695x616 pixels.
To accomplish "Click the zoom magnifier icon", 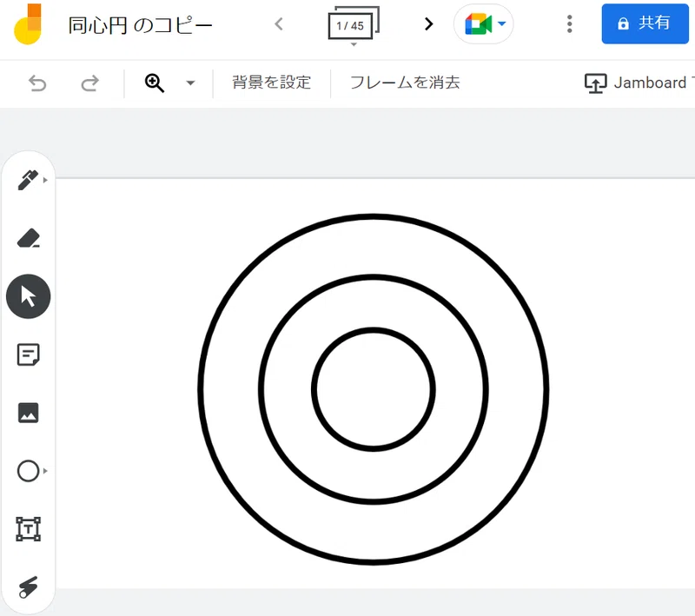I will pyautogui.click(x=155, y=83).
